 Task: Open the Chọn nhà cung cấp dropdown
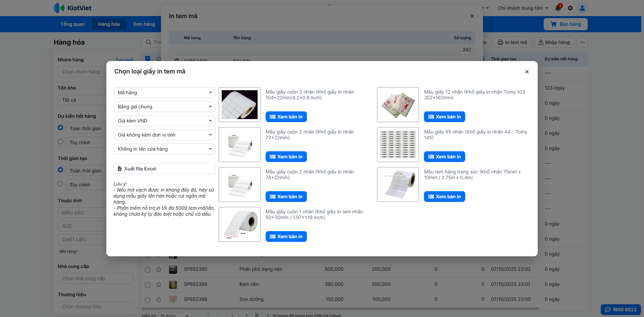96,278
